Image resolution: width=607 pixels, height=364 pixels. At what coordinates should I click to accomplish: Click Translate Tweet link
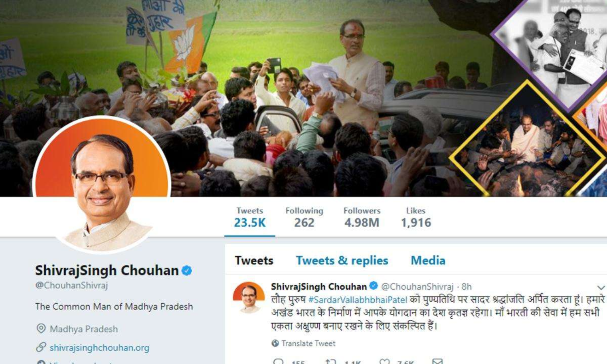[308, 343]
